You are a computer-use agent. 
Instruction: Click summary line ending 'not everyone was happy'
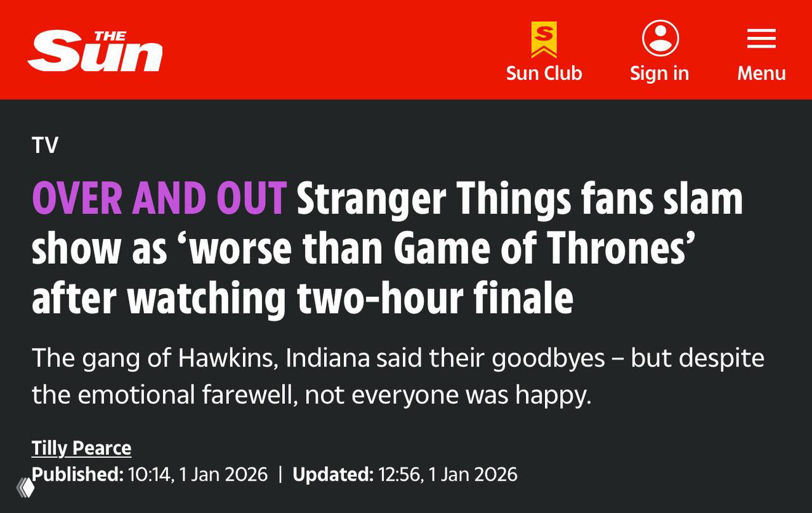coord(311,394)
